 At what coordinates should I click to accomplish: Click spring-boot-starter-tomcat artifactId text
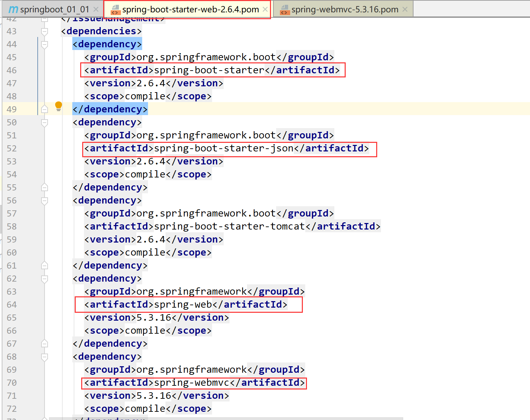point(230,226)
